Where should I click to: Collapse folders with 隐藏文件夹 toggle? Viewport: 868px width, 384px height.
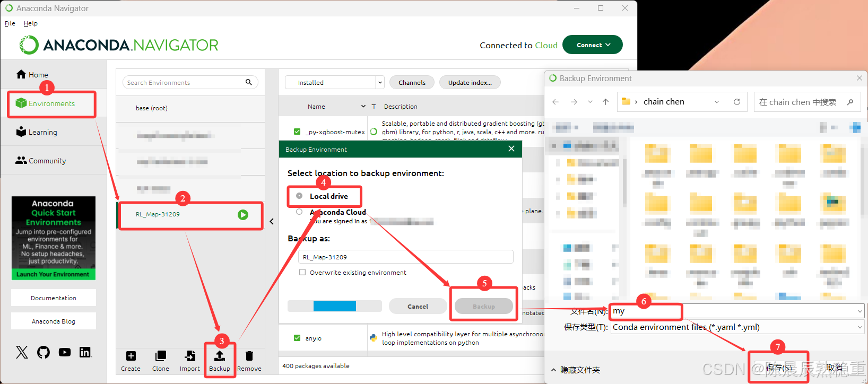[576, 370]
